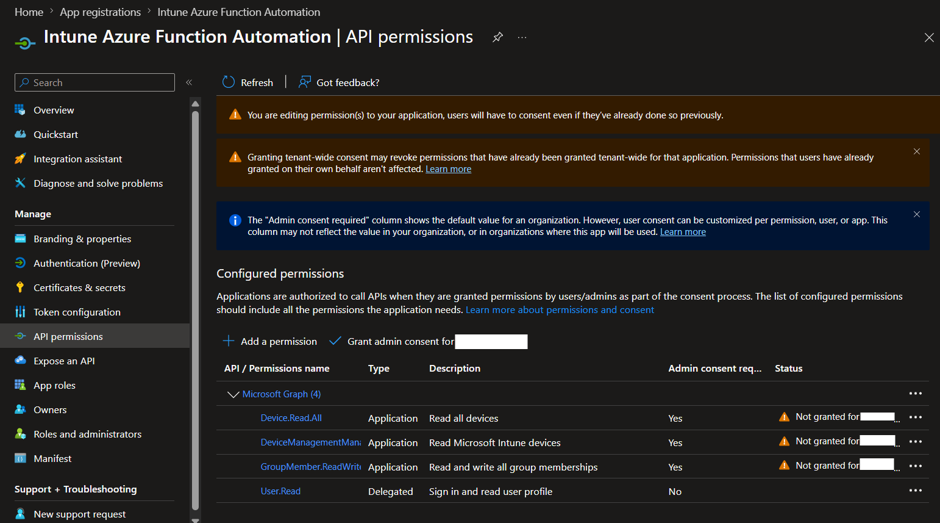
Task: Open more options for Device.Read.All row
Action: [x=915, y=417]
